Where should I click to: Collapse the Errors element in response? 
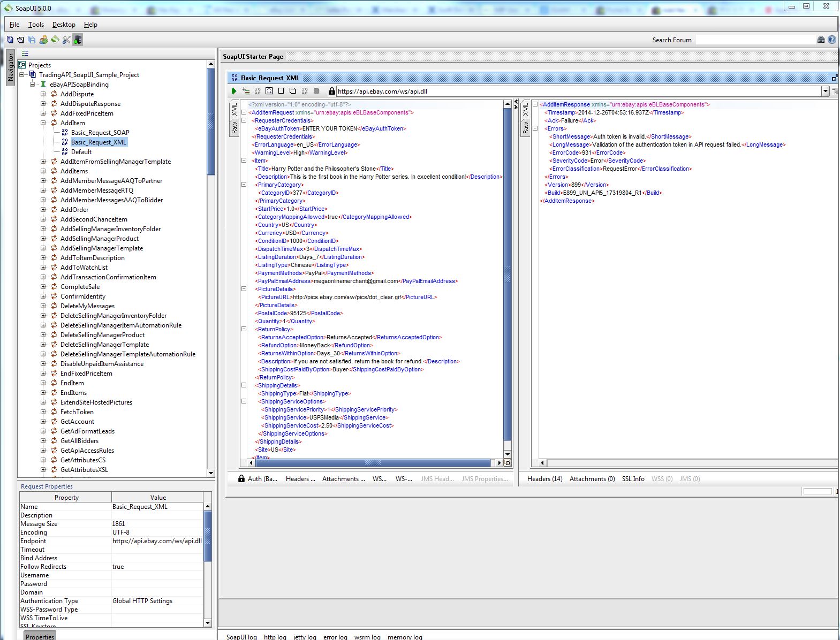point(535,128)
